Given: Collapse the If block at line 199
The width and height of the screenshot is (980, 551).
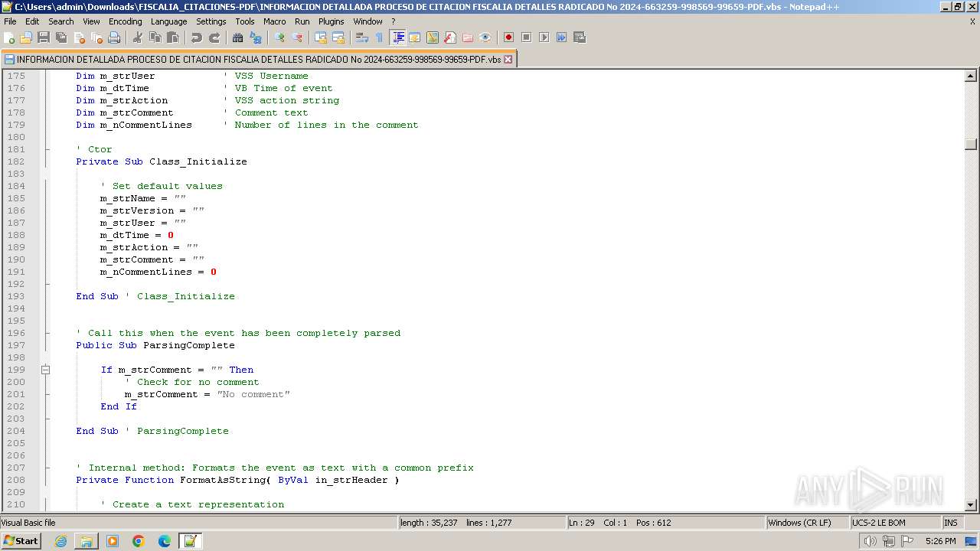Looking at the screenshot, I should click(45, 370).
